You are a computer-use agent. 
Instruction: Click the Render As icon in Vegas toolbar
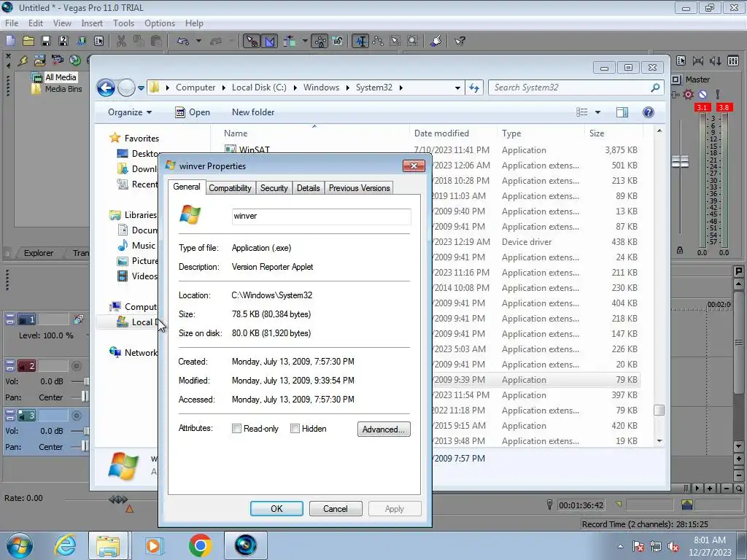(x=81, y=41)
